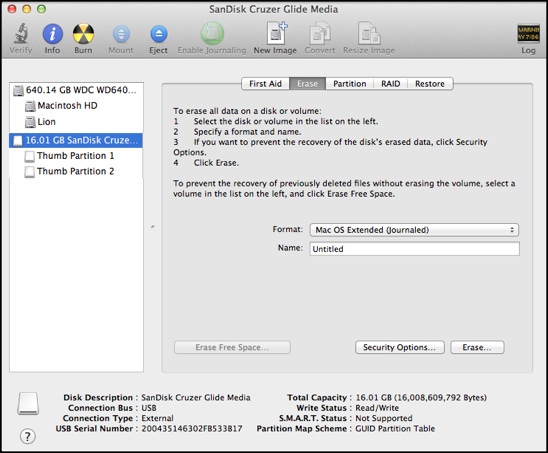The width and height of the screenshot is (548, 453).
Task: Open the Info toolbar icon
Action: coord(52,34)
